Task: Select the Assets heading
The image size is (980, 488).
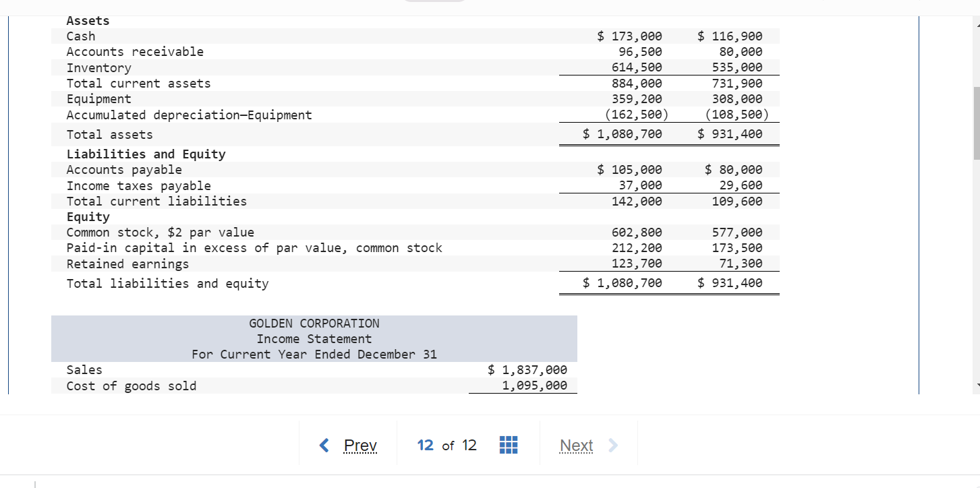Action: point(88,21)
